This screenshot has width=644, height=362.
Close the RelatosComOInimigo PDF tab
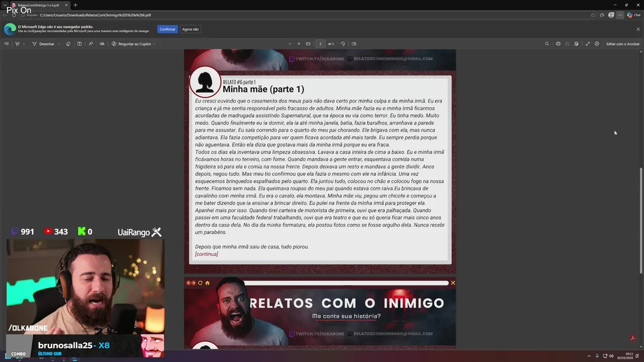pyautogui.click(x=66, y=5)
